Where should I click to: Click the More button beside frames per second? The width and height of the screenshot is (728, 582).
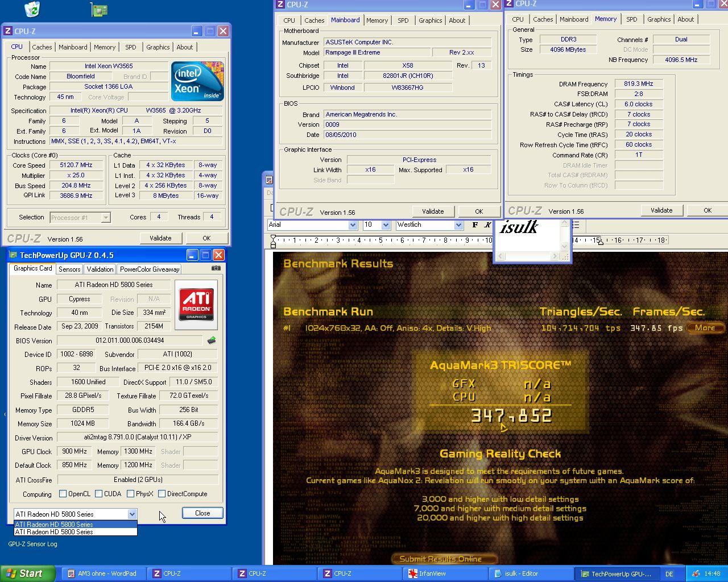pos(705,328)
